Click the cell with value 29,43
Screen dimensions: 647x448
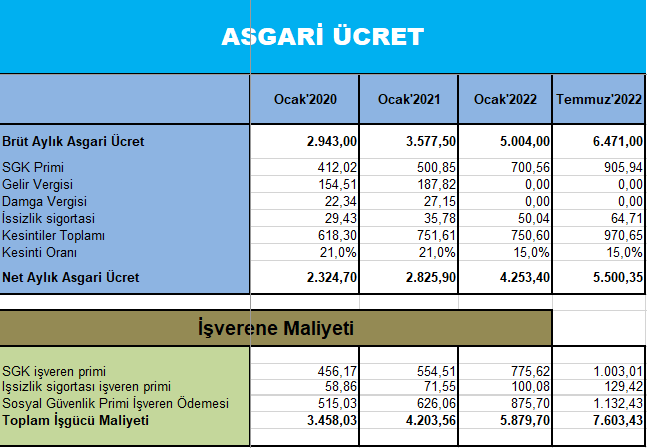305,218
